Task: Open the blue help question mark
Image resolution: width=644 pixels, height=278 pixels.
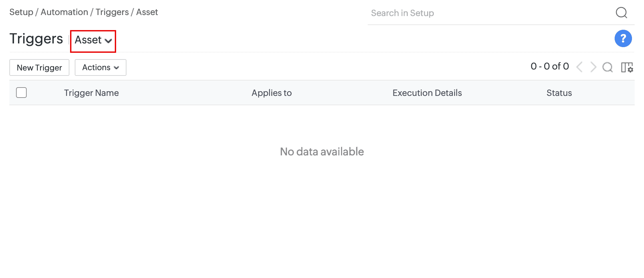Action: click(623, 38)
